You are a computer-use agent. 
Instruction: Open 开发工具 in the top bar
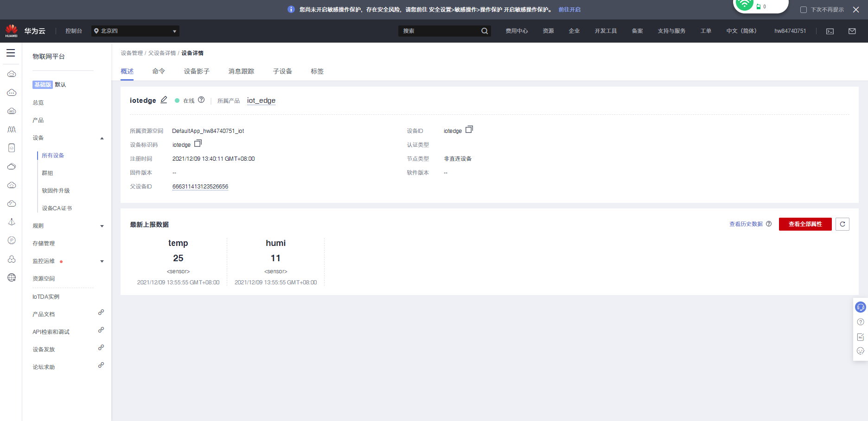click(x=606, y=31)
